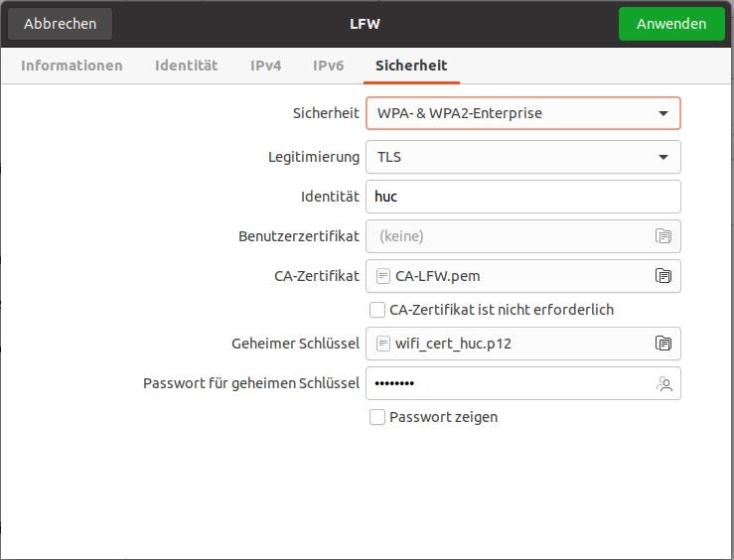This screenshot has width=734, height=560.
Task: Click the password storage user icon
Action: [x=663, y=383]
